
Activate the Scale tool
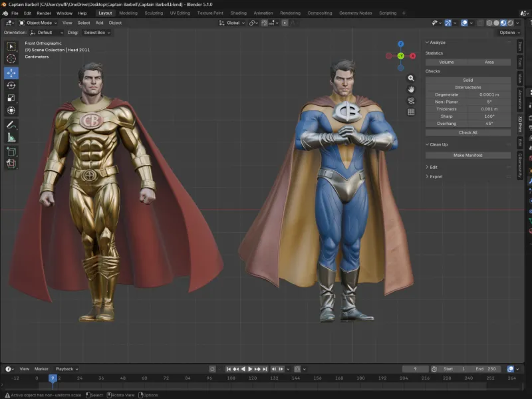pos(11,98)
